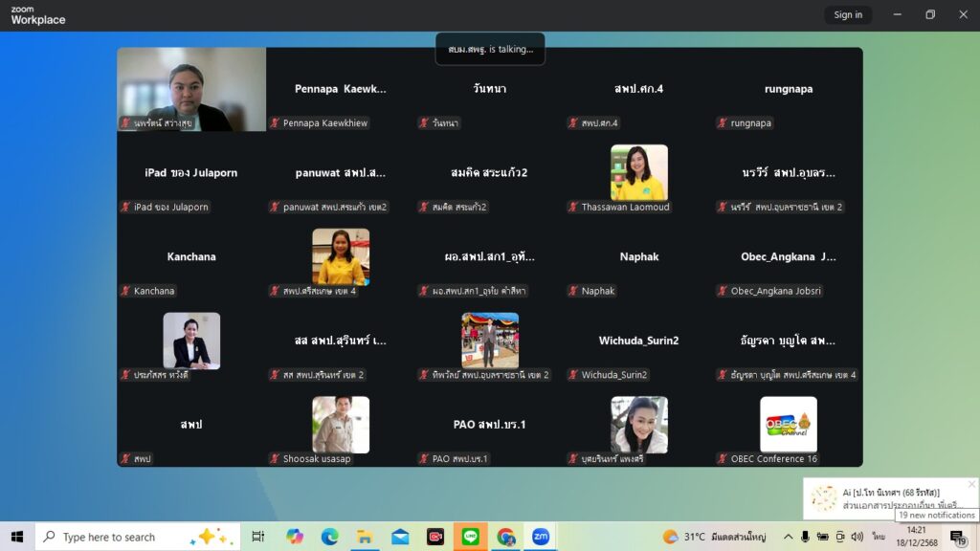Select Thassawan Laomoud's video tile
Screen dimensions: 980x551
639,173
